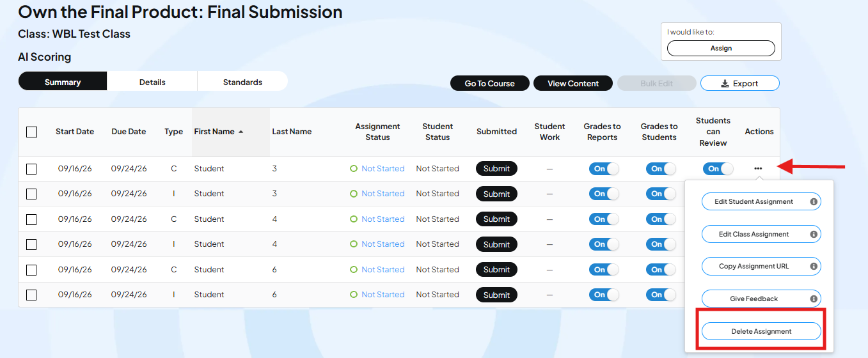Click green Not Started status circle in first row

(353, 169)
